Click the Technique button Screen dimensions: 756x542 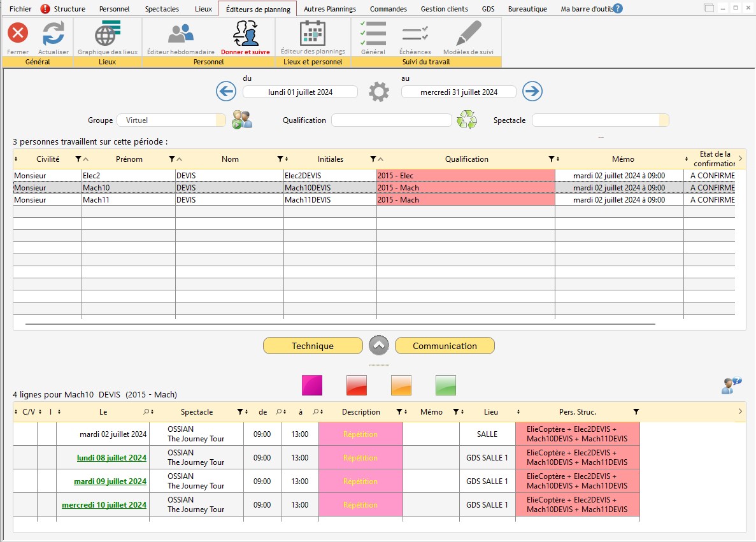tap(313, 346)
